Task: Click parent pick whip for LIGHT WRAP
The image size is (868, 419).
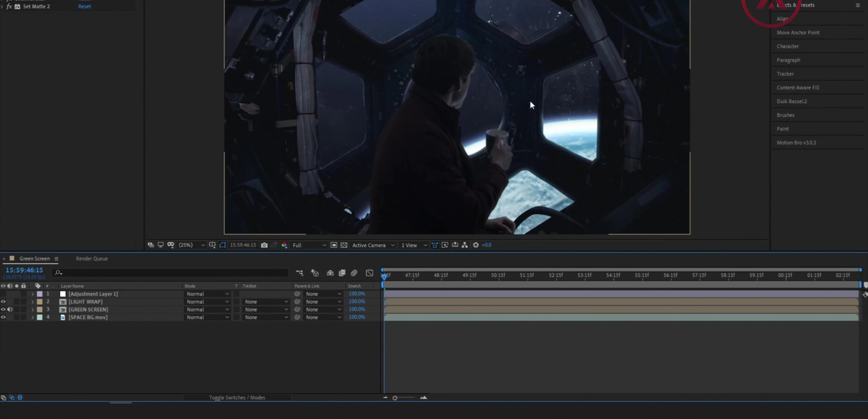Action: (297, 302)
